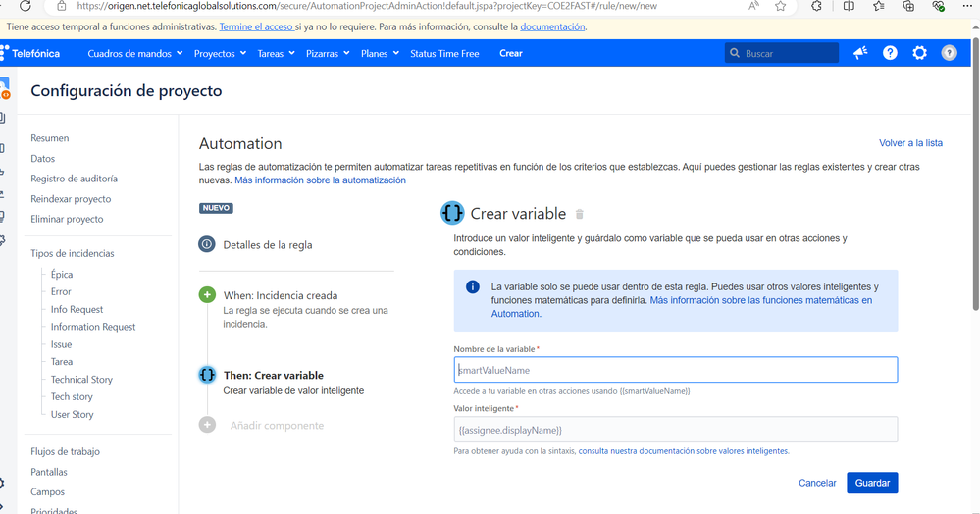
Task: Select the Tarea issue type
Action: (61, 361)
